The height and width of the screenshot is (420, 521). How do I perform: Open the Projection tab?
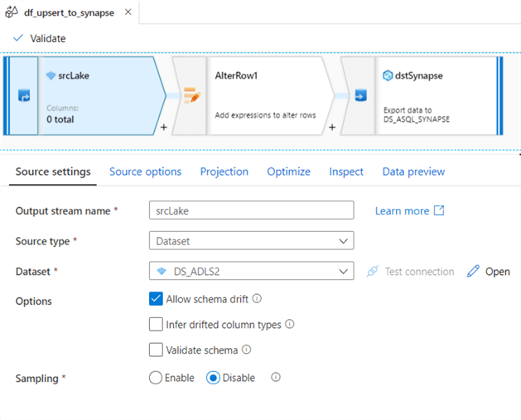click(x=224, y=171)
